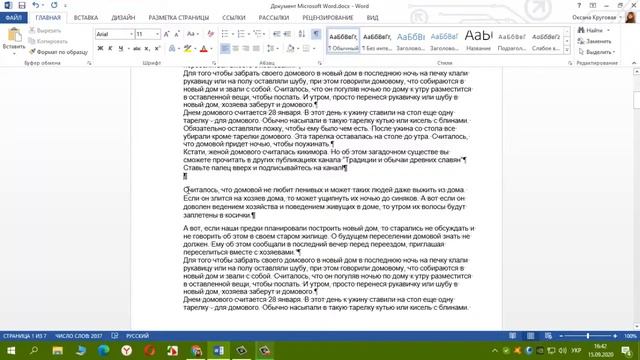640x360 pixels.
Task: Open the ФАЙЛ (File) tab
Action: click(x=13, y=18)
